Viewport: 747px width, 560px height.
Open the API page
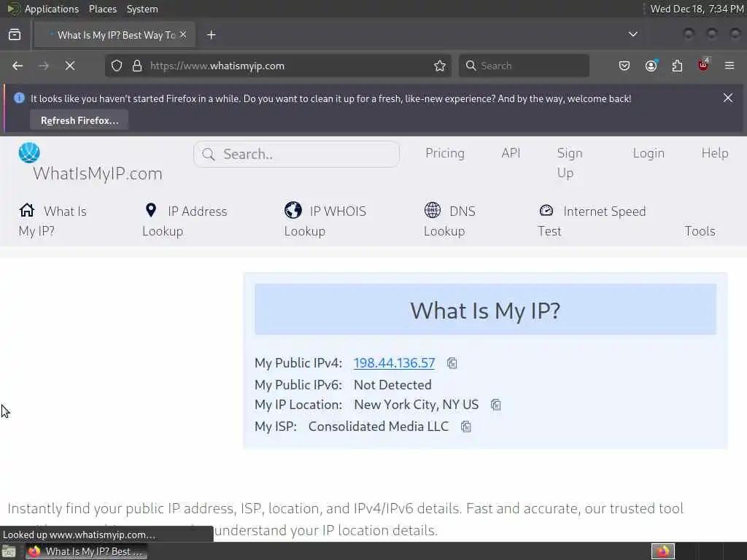click(x=511, y=153)
